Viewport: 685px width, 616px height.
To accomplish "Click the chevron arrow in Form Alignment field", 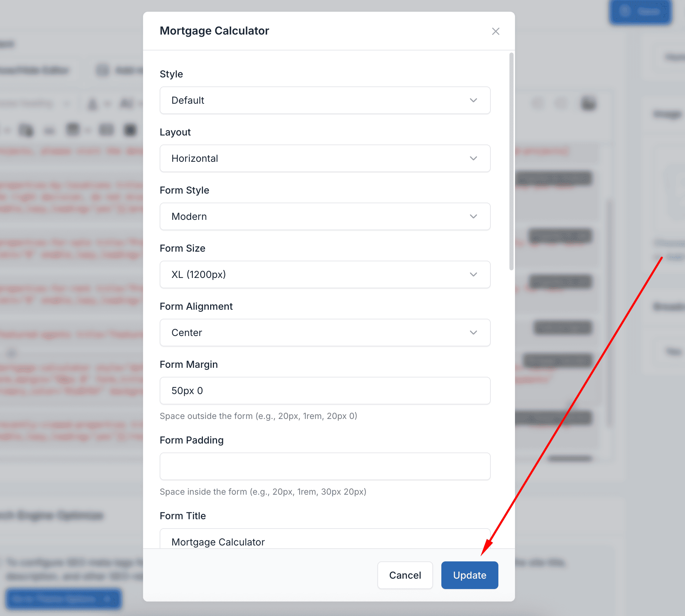I will [473, 333].
